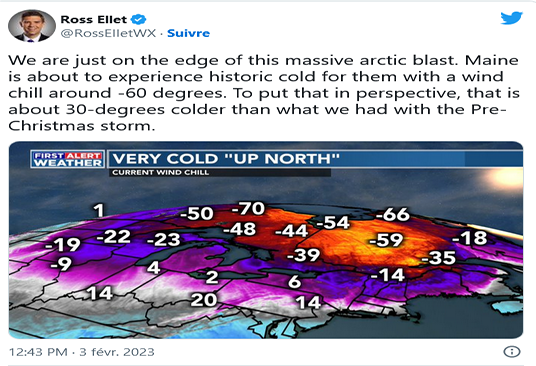The width and height of the screenshot is (536, 366).
Task: Select the -14 wind chill value
Action: tap(388, 275)
